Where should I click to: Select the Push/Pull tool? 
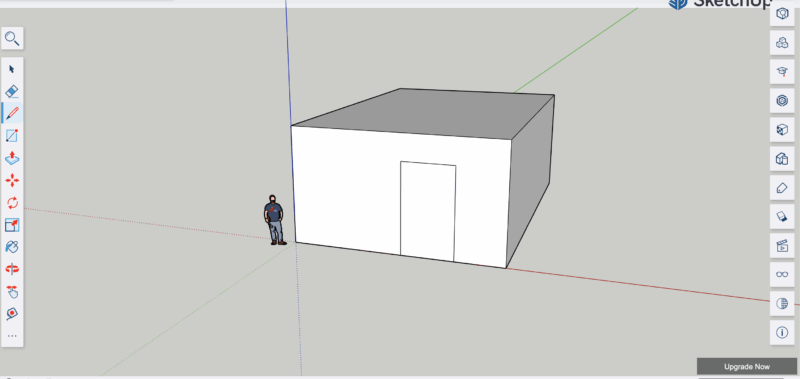click(x=12, y=158)
